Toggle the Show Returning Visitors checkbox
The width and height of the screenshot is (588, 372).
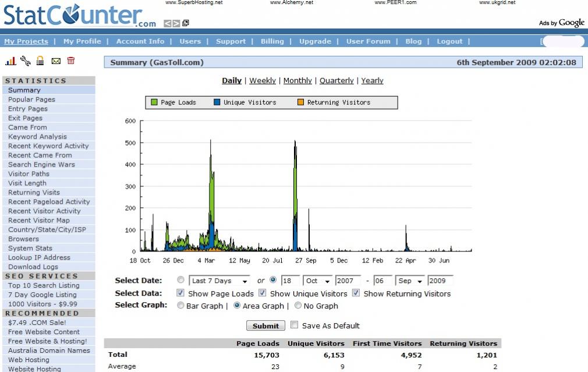pos(356,293)
